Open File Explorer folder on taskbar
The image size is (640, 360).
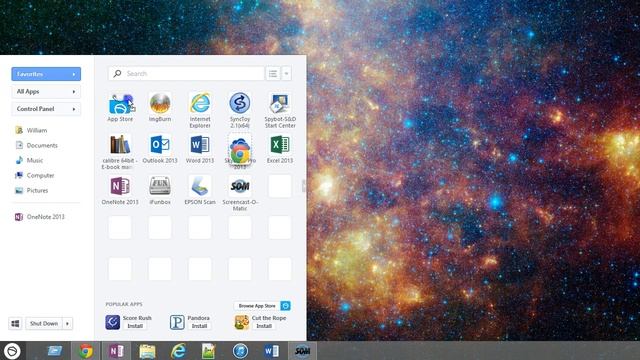(147, 351)
